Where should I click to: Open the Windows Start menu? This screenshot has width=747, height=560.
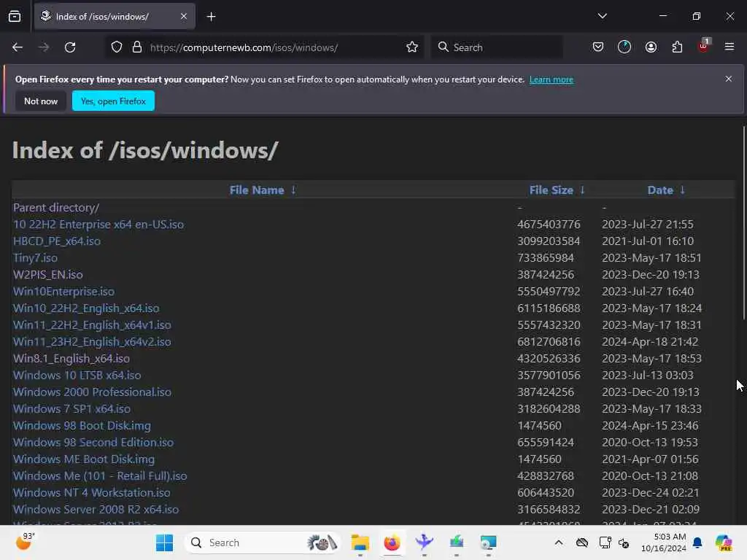click(164, 542)
